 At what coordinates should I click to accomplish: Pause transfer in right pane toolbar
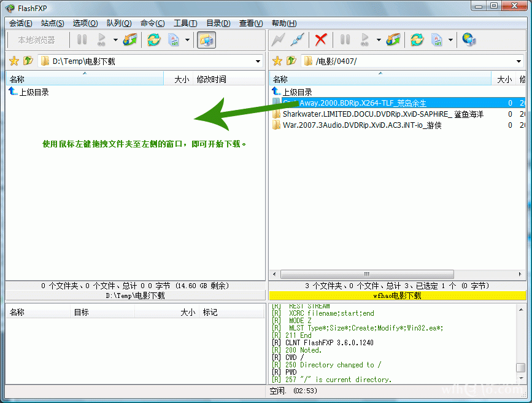345,40
